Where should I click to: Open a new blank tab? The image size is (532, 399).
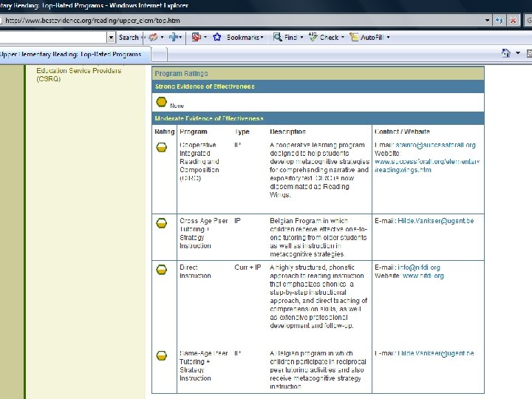pos(159,55)
